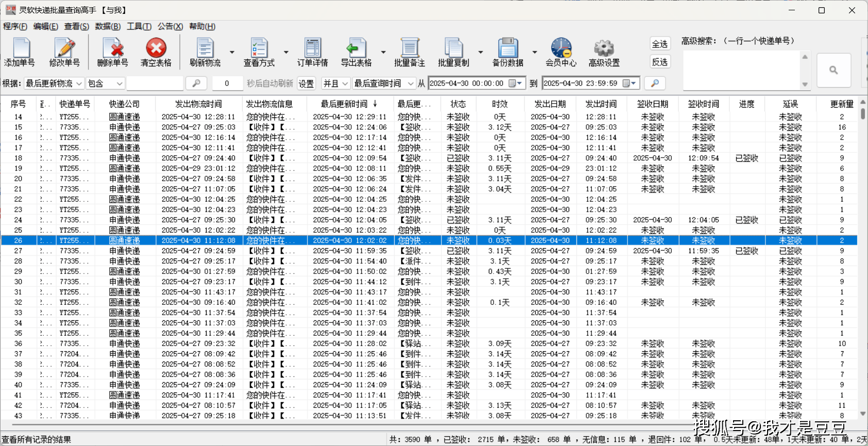Click 时效 column header
Image resolution: width=868 pixels, height=446 pixels.
[500, 104]
